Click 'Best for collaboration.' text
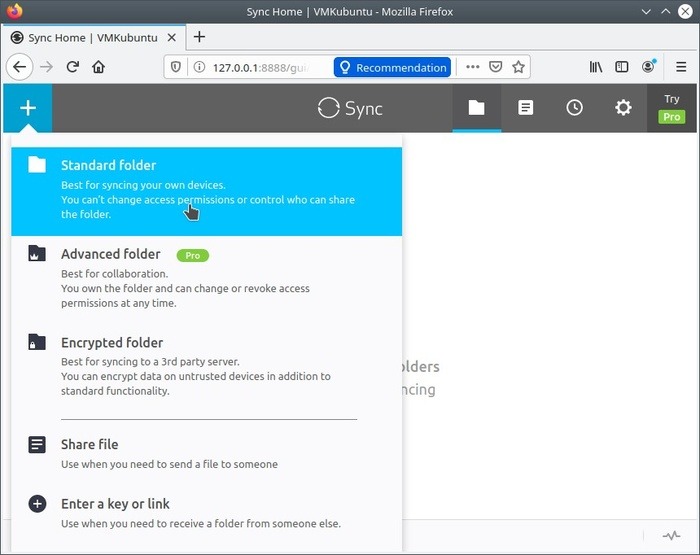This screenshot has height=555, width=700. tap(115, 274)
